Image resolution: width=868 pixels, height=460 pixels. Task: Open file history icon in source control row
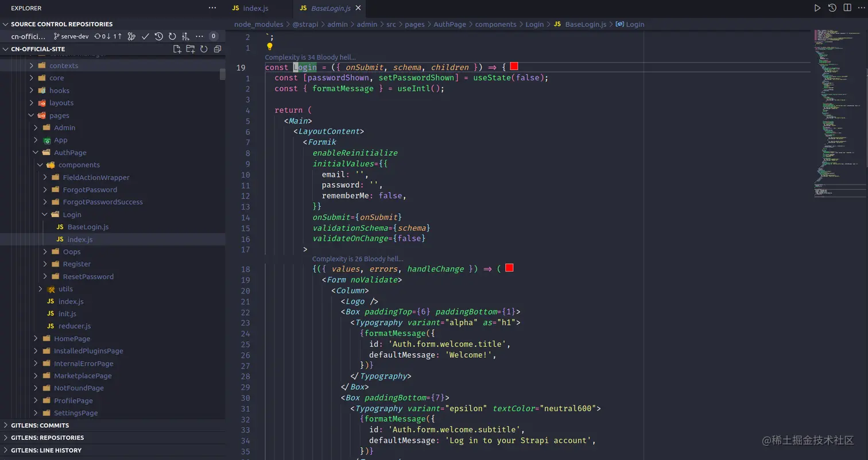click(x=159, y=36)
